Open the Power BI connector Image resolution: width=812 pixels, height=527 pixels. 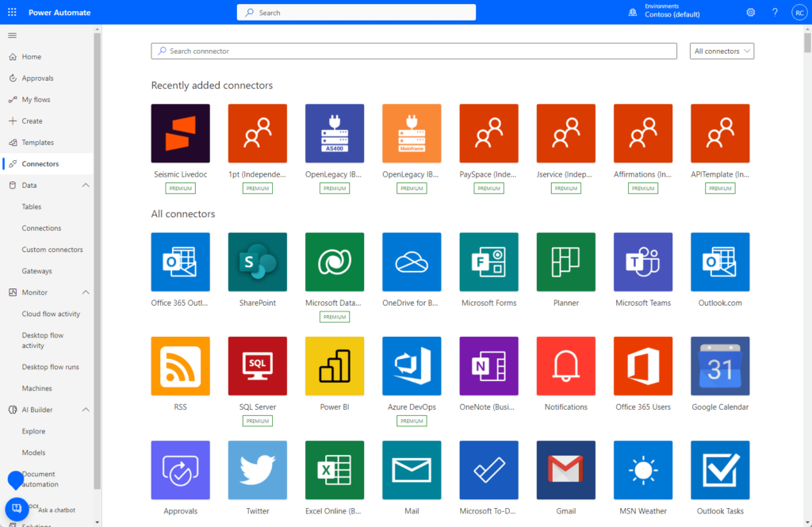click(x=335, y=366)
